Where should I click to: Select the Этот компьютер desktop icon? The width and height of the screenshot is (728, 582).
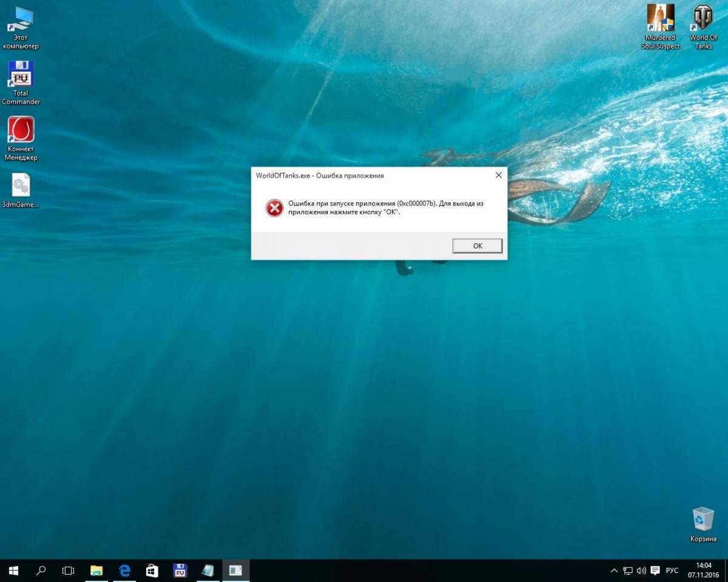tap(21, 28)
